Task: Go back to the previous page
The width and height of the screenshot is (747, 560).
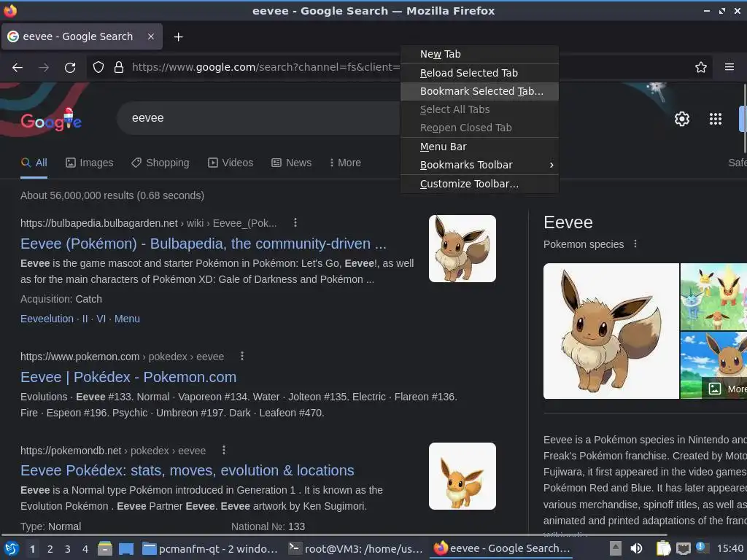Action: tap(18, 68)
